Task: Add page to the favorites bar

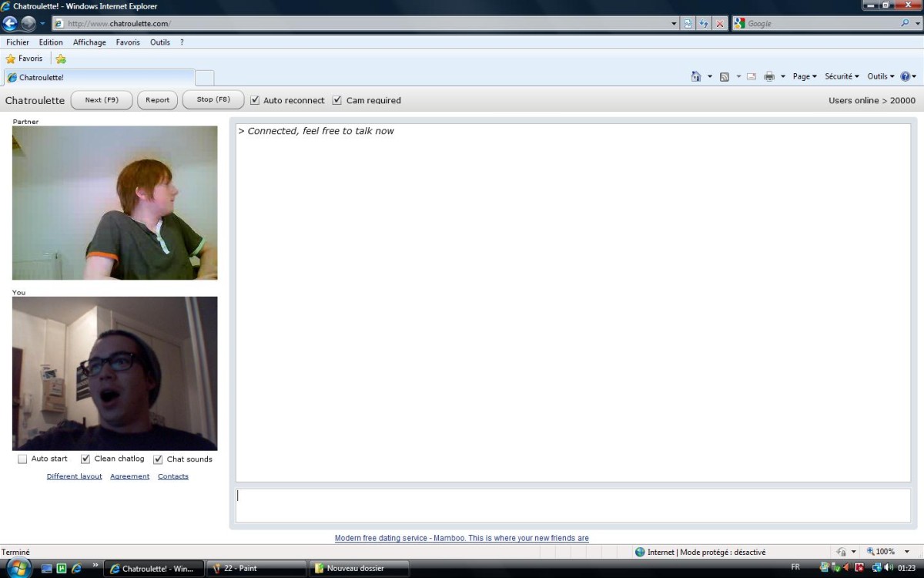Action: pyautogui.click(x=61, y=59)
